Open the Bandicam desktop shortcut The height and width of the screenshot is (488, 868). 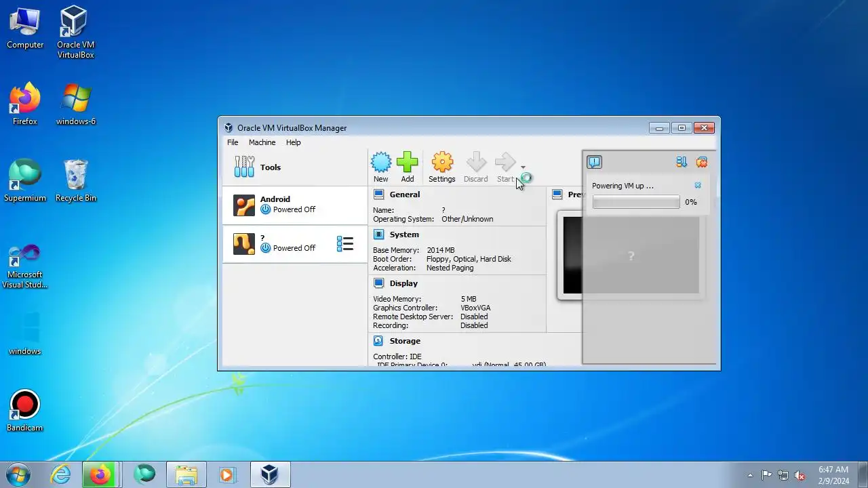pyautogui.click(x=25, y=410)
